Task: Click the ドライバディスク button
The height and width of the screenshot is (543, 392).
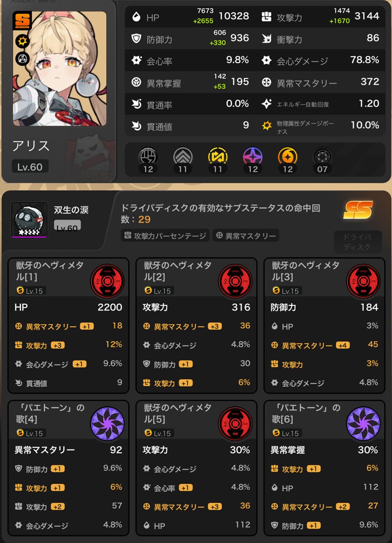Action: coord(357,242)
